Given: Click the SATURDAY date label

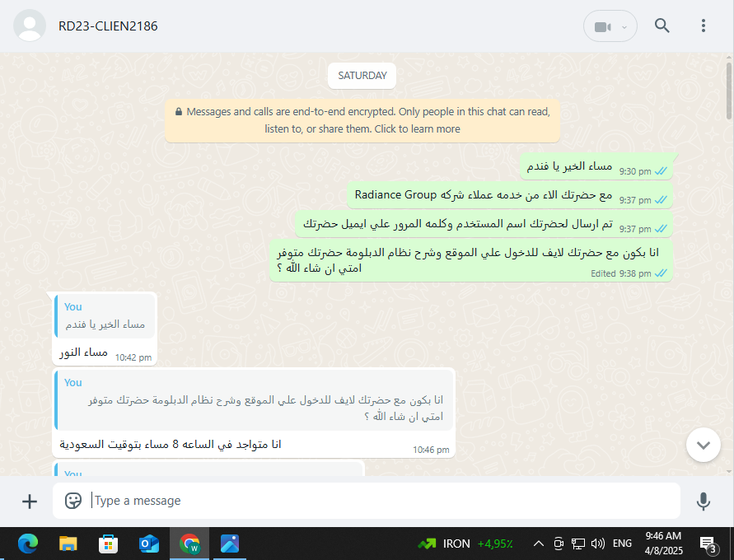Looking at the screenshot, I should click(x=362, y=76).
